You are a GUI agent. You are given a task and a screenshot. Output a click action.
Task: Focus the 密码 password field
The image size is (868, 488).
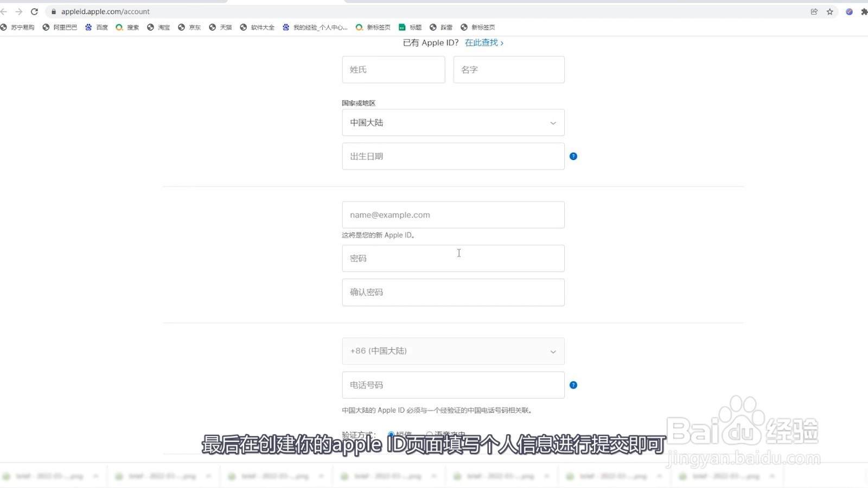[x=453, y=258]
